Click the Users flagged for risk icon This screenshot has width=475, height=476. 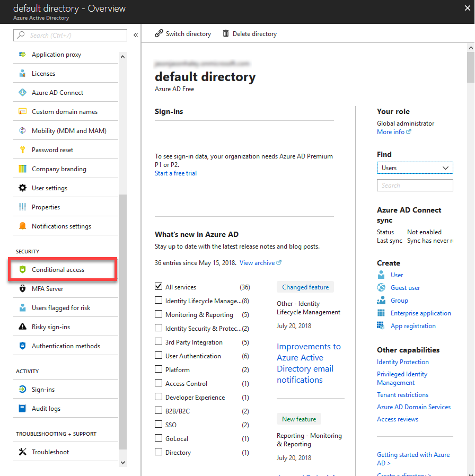click(x=22, y=307)
